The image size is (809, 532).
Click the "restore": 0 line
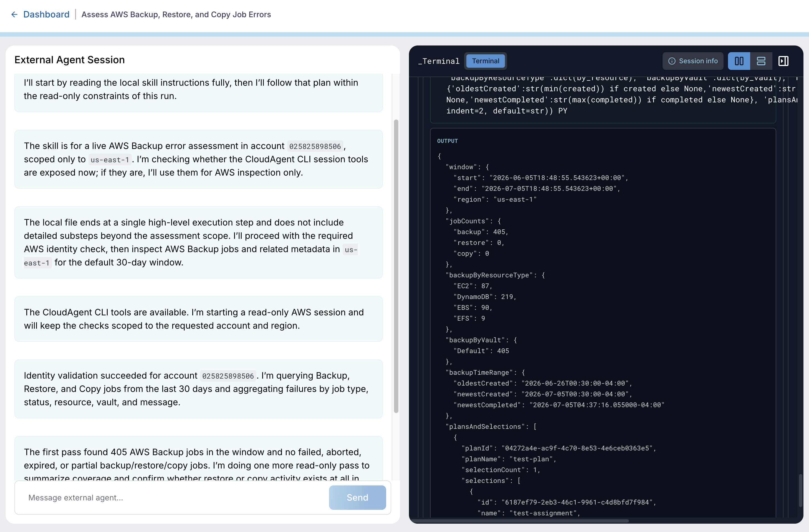(479, 243)
